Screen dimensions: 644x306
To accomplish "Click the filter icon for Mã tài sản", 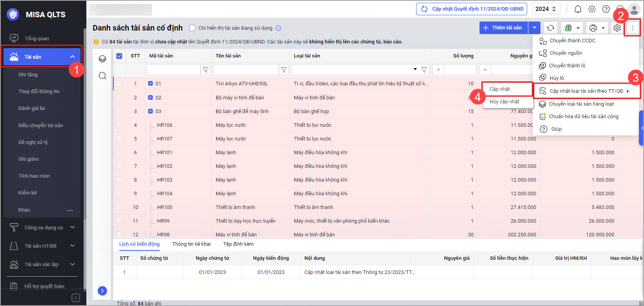I will point(206,70).
